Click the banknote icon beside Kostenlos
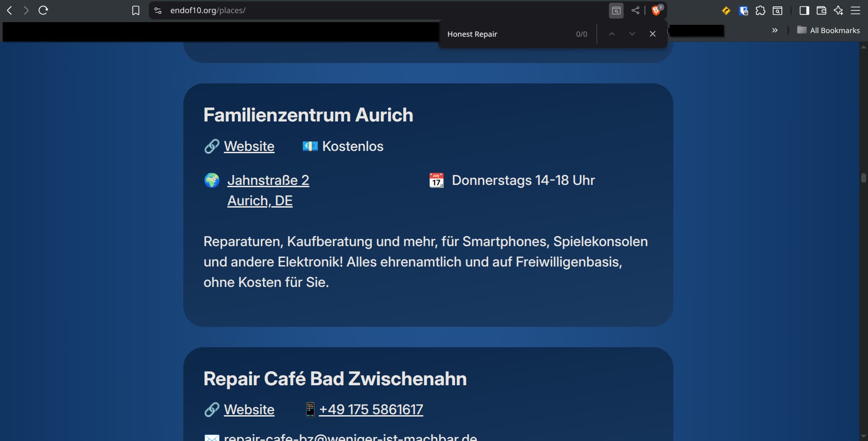This screenshot has width=868, height=441. tap(310, 146)
